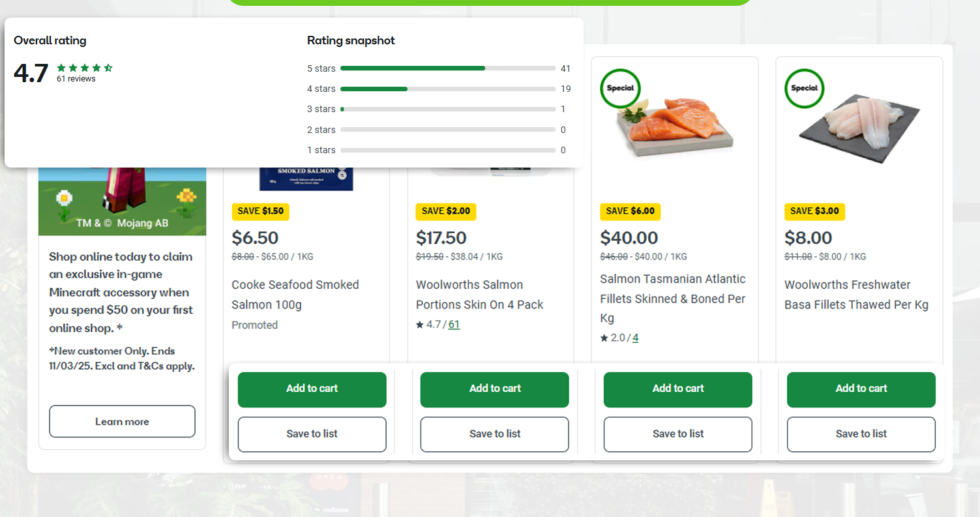The height and width of the screenshot is (517, 980).
Task: Click the SAVE $1.50 badge on Cooke Smoked Salmon
Action: click(x=260, y=211)
